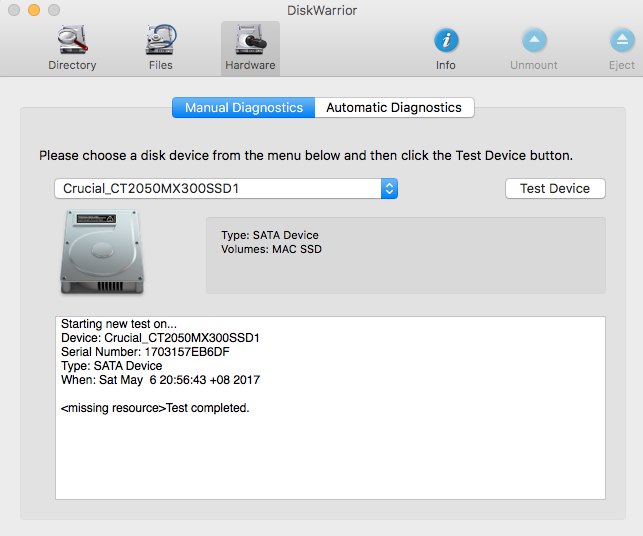The height and width of the screenshot is (536, 643).
Task: Click the gray zoom window button
Action: tap(54, 10)
